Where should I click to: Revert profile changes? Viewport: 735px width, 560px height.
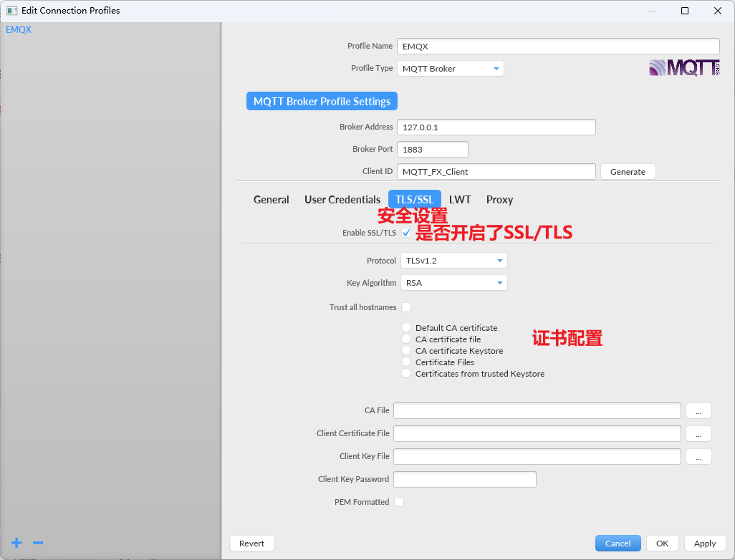point(251,544)
